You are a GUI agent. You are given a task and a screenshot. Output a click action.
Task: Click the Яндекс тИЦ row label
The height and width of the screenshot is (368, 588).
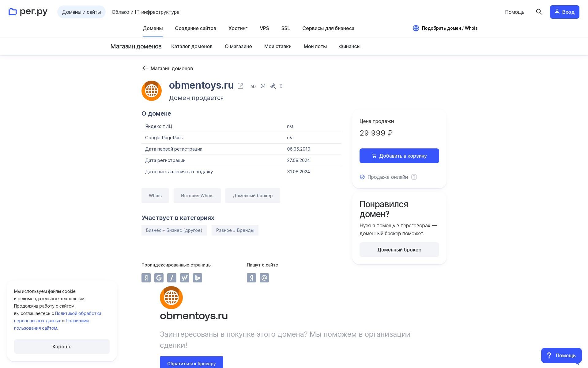[x=159, y=126]
